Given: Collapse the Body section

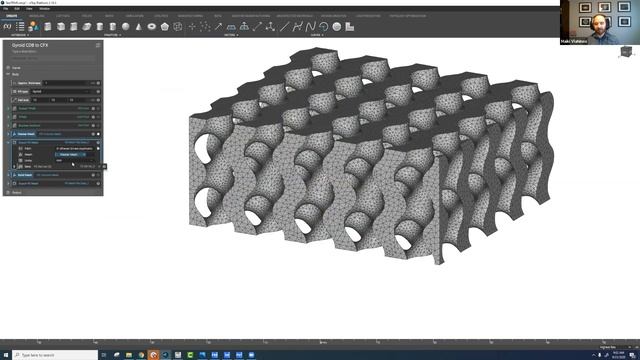Looking at the screenshot, I should click(8, 74).
